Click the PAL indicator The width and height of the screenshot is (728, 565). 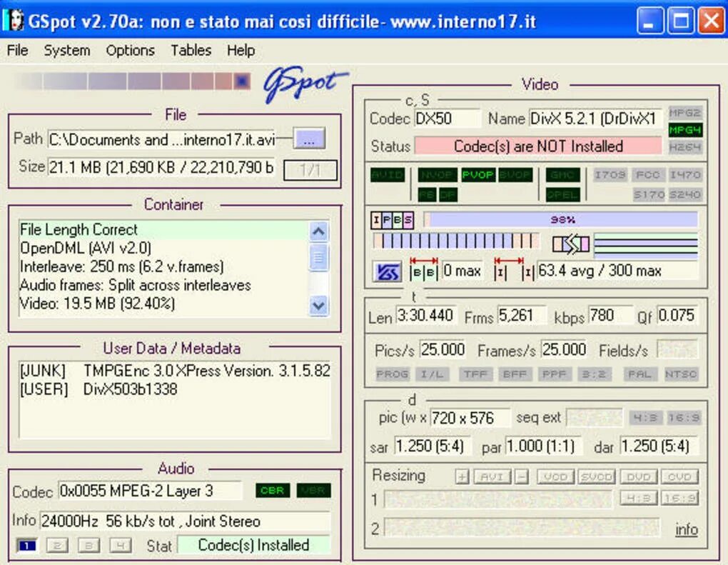(639, 374)
